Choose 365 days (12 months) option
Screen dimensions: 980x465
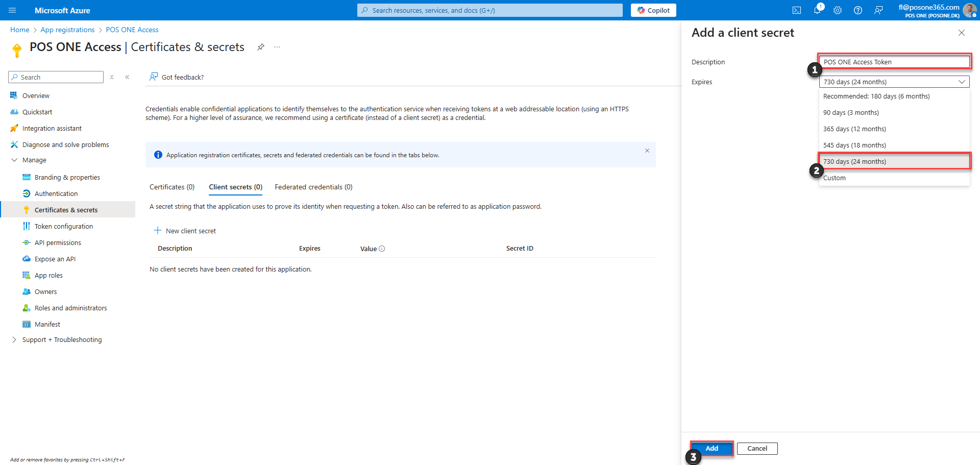click(894, 129)
